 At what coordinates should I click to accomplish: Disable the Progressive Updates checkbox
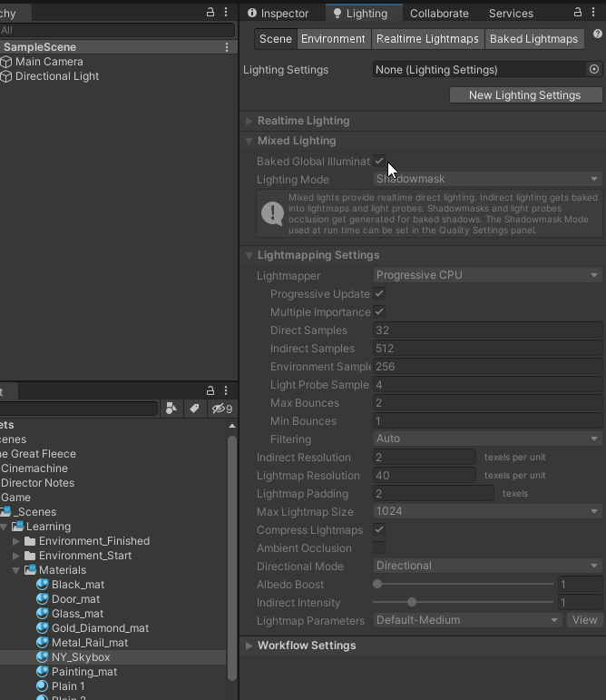[379, 294]
